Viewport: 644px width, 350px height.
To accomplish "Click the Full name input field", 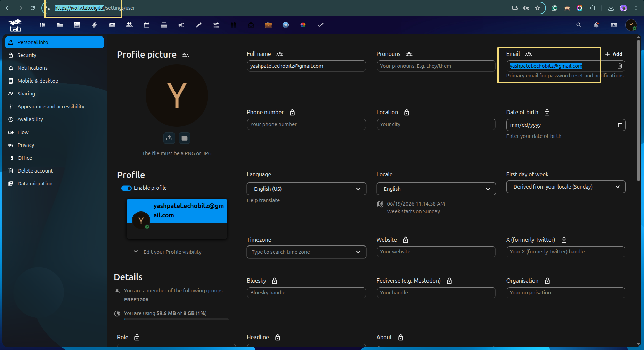I will pos(307,66).
